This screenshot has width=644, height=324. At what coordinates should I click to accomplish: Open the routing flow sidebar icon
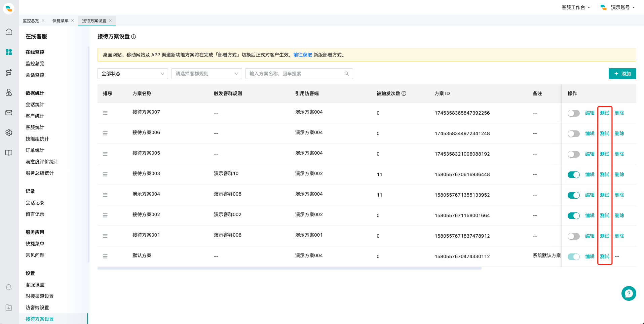click(9, 72)
